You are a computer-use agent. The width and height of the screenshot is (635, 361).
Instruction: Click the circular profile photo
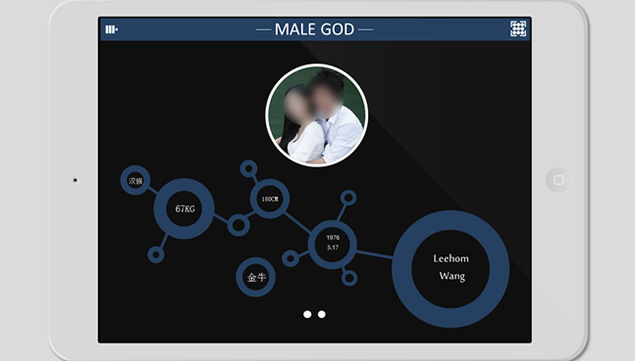[x=317, y=115]
